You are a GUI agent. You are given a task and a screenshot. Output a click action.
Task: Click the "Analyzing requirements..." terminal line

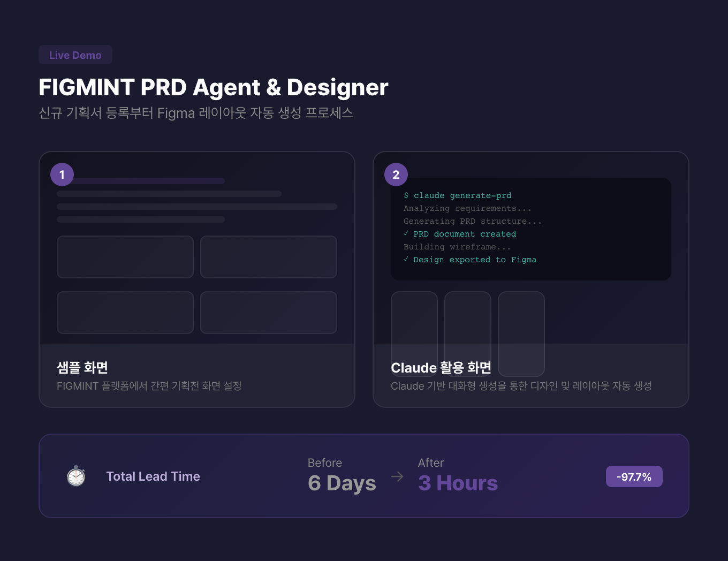point(467,208)
